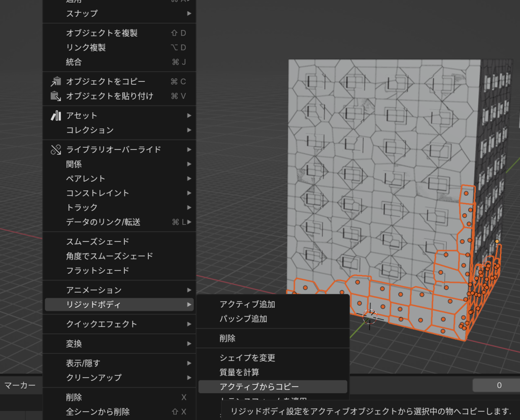Choose パッシブ追加 rigid body option

(x=243, y=319)
